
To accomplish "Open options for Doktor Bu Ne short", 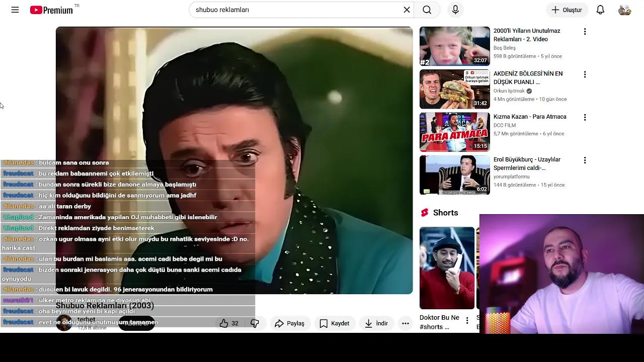I will coord(467,320).
